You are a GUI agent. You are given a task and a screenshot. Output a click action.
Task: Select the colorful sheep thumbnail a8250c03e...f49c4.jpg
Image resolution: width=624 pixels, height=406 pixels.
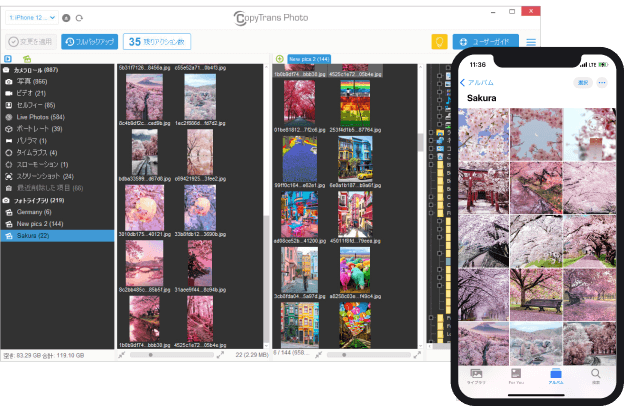click(x=355, y=270)
